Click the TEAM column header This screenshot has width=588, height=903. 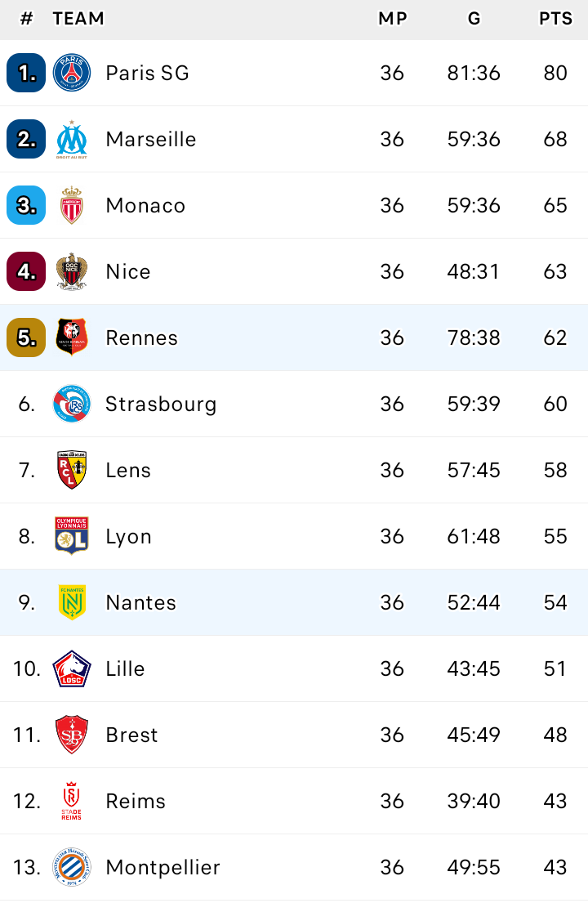[x=78, y=19]
